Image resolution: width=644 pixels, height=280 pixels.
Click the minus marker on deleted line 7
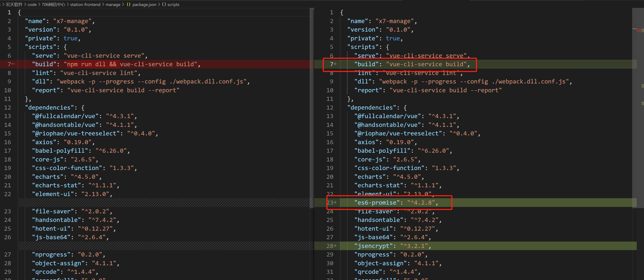(13, 64)
